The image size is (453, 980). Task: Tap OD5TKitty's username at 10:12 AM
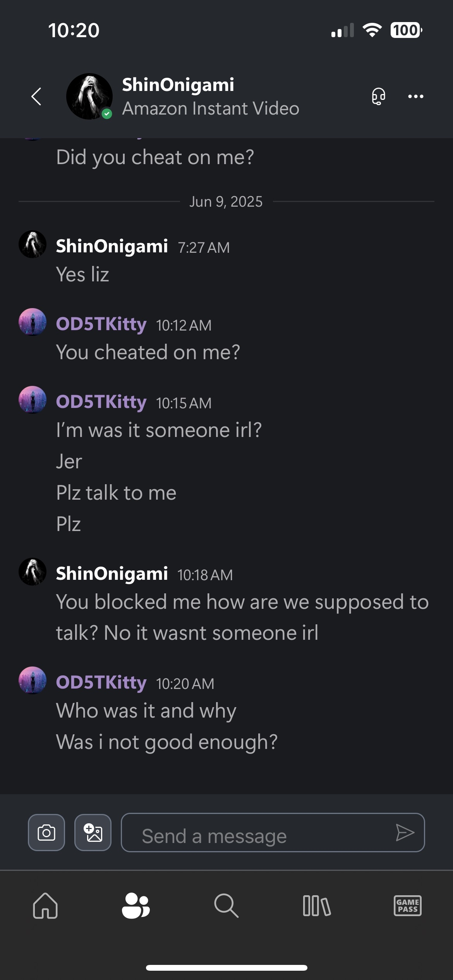coord(101,324)
